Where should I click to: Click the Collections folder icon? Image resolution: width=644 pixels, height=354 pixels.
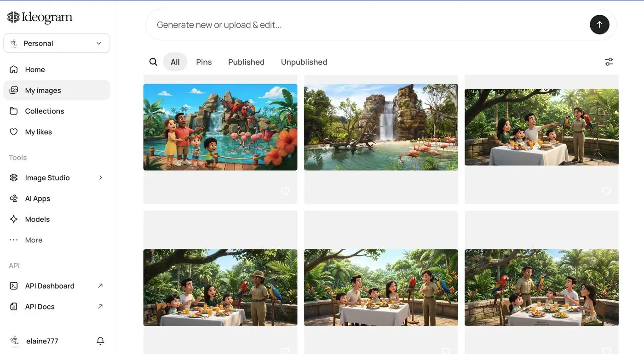(x=14, y=111)
